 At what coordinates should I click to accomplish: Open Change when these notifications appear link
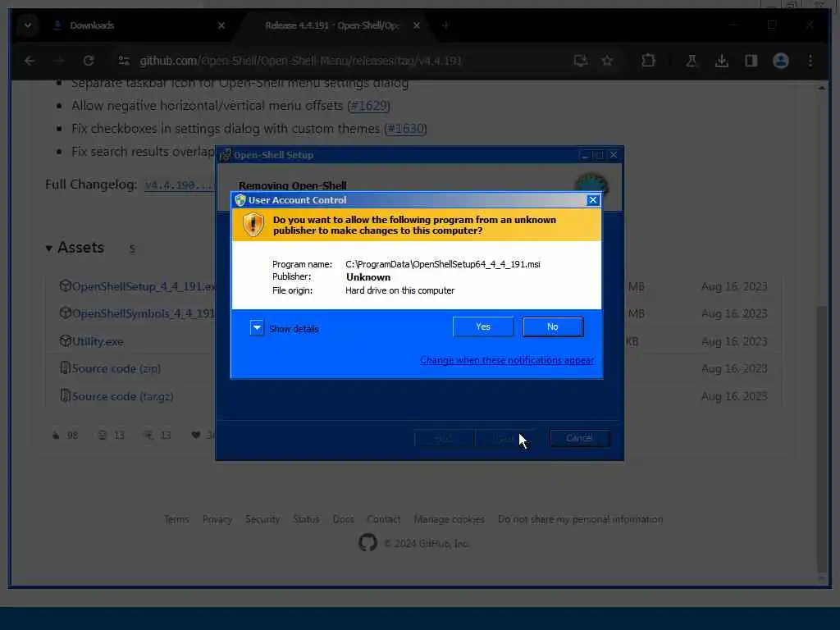coord(507,361)
